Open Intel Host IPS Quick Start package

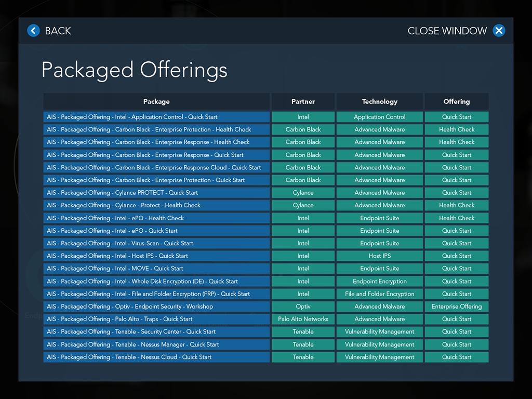[x=156, y=256]
